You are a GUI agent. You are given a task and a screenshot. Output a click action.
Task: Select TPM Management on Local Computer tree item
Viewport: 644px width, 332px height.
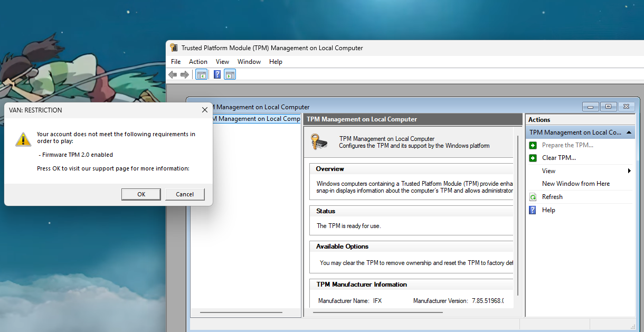tap(254, 118)
